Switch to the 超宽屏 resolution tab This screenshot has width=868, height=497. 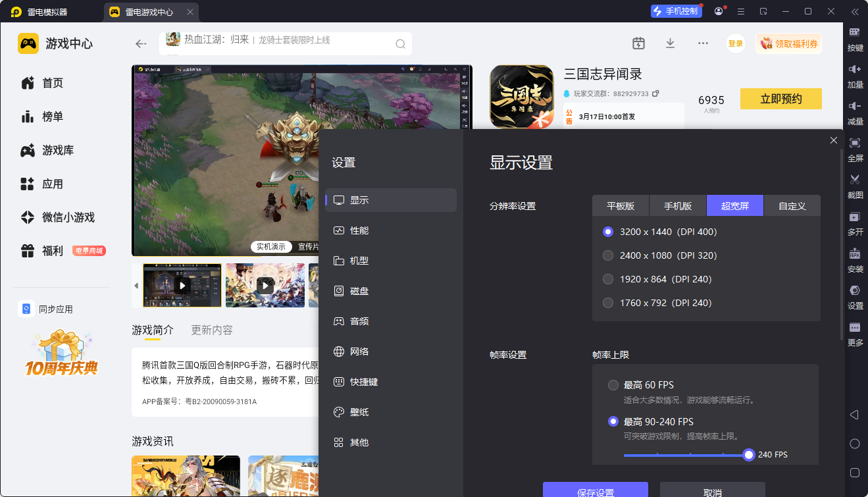click(735, 205)
